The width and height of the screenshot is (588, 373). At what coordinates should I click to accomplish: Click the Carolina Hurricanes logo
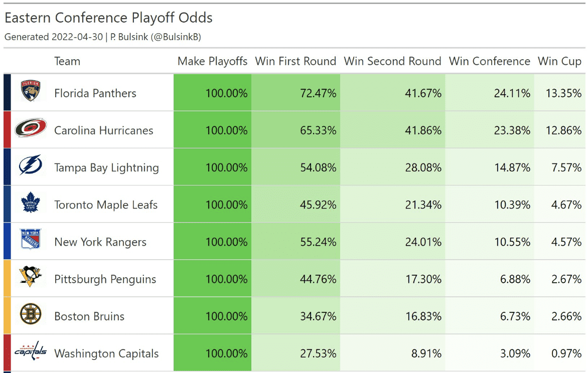(31, 129)
